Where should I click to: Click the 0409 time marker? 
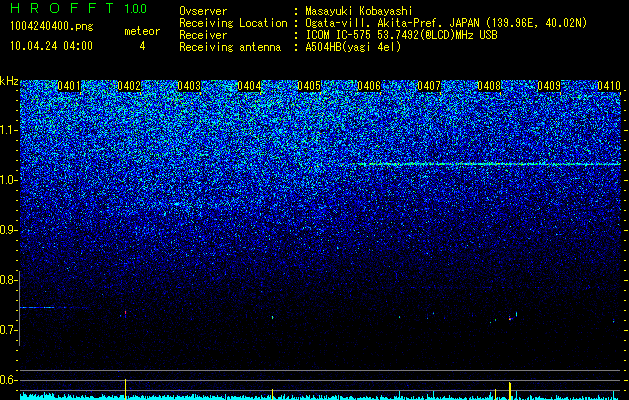549,86
